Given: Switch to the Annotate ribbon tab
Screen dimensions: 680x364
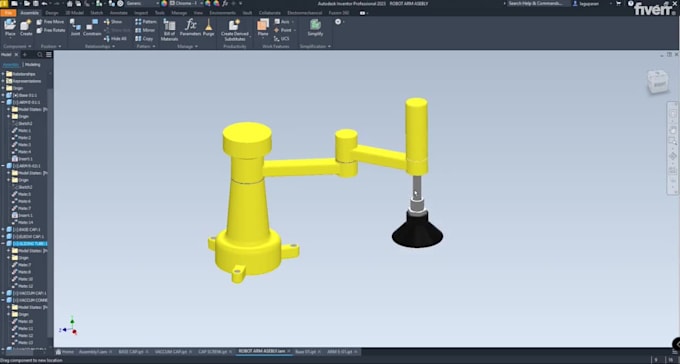Looking at the screenshot, I should [119, 13].
